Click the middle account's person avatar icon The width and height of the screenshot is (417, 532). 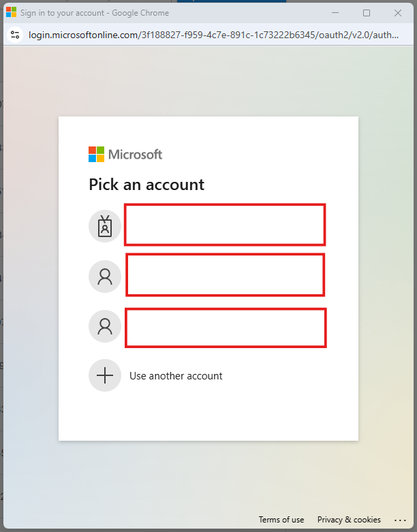pyautogui.click(x=105, y=276)
